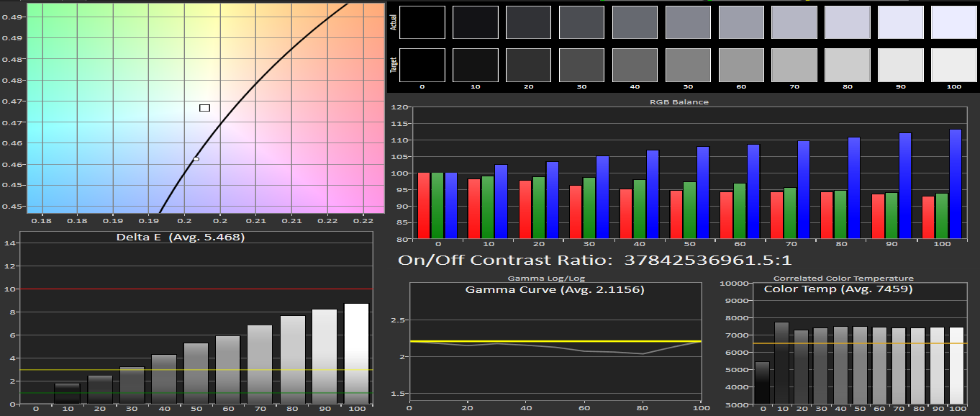Click the square target marker in the CIE chart
This screenshot has width=980, height=416.
click(x=204, y=108)
